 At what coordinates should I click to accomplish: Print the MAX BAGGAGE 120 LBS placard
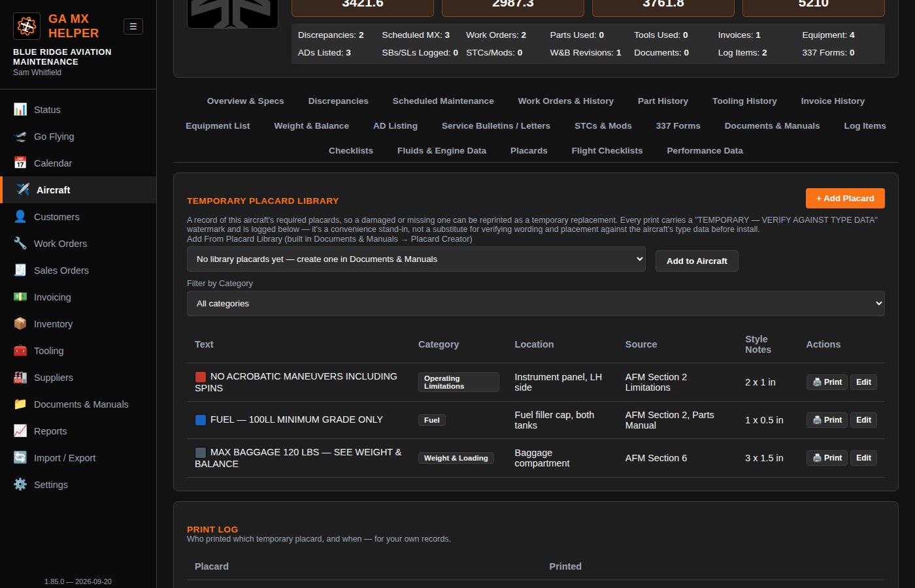pyautogui.click(x=827, y=458)
